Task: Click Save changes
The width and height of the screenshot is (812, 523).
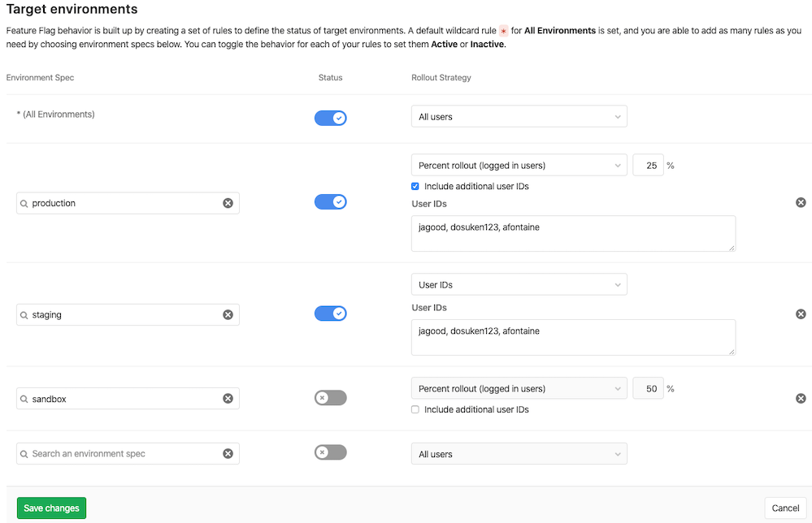Action: click(x=50, y=508)
